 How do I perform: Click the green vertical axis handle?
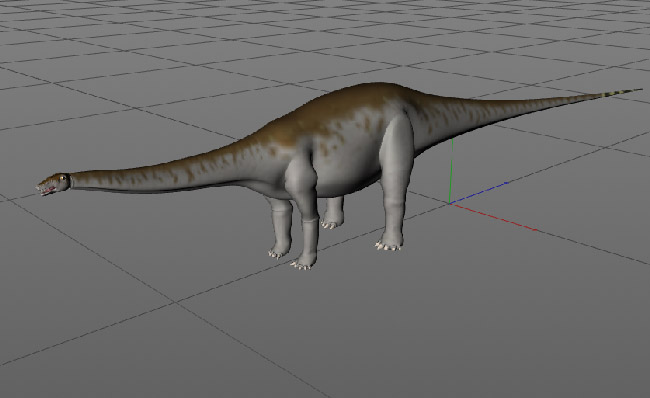pos(451,171)
